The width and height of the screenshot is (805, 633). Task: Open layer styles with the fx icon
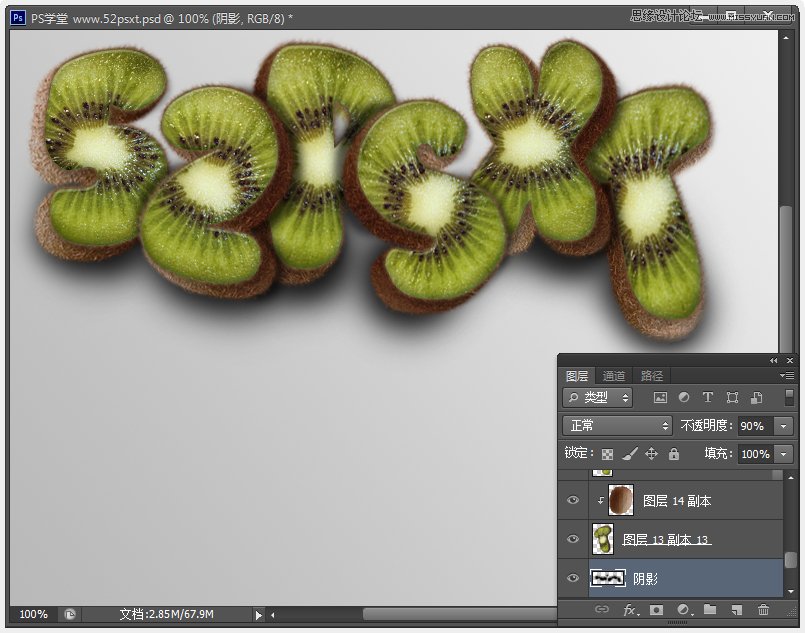pyautogui.click(x=630, y=609)
